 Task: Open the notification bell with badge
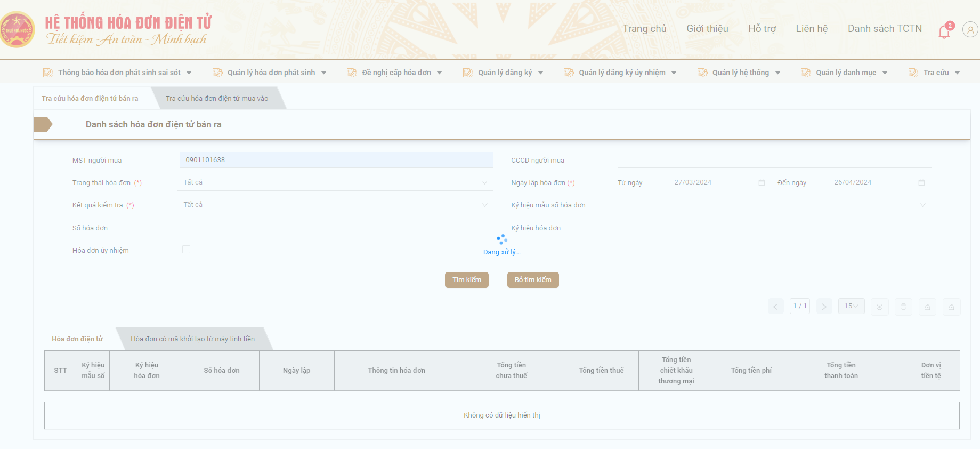coord(944,31)
